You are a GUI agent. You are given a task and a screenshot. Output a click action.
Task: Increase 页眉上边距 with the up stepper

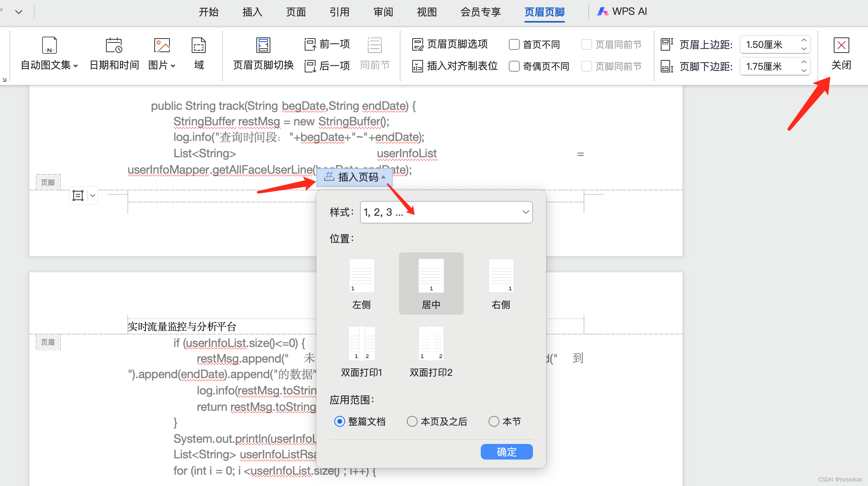[804, 40]
